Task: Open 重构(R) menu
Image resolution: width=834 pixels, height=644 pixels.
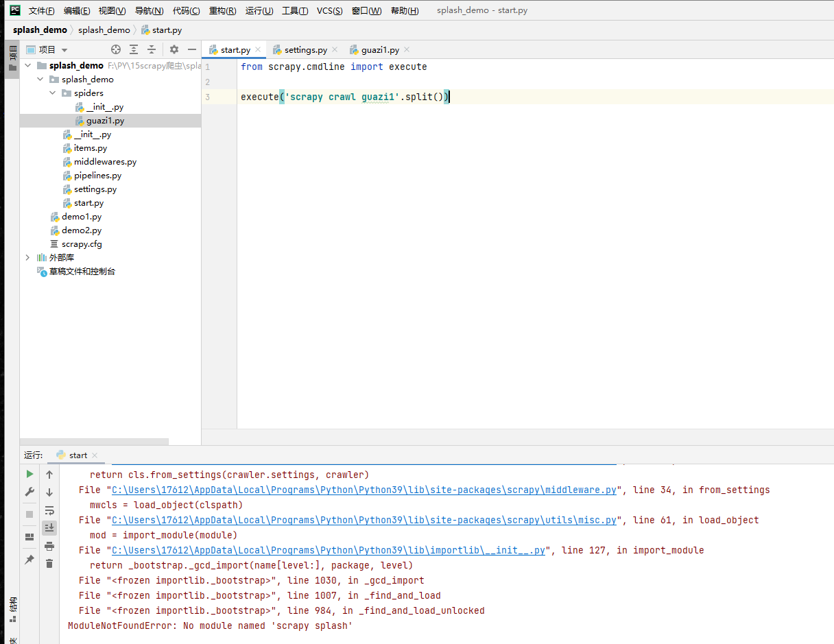Action: [223, 11]
